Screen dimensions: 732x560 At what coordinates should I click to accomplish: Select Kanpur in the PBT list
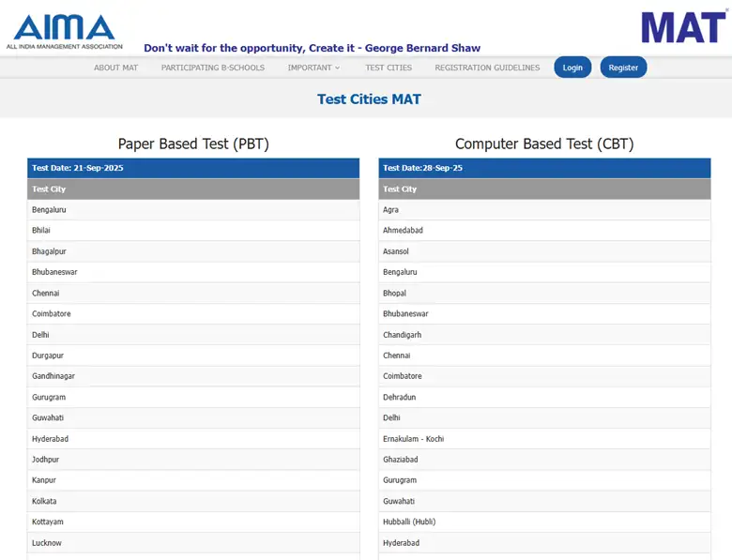pos(193,480)
